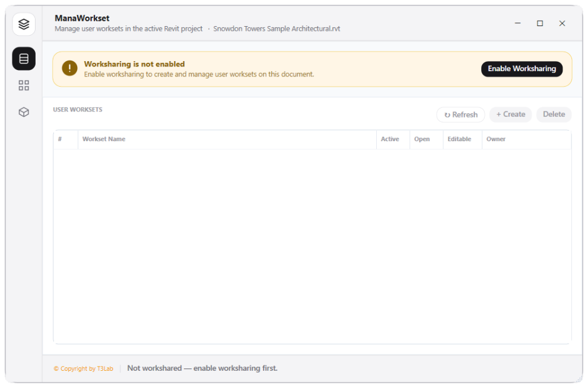Click the window resize grip corner
Viewport: 588px width, 388px height.
coord(579,379)
